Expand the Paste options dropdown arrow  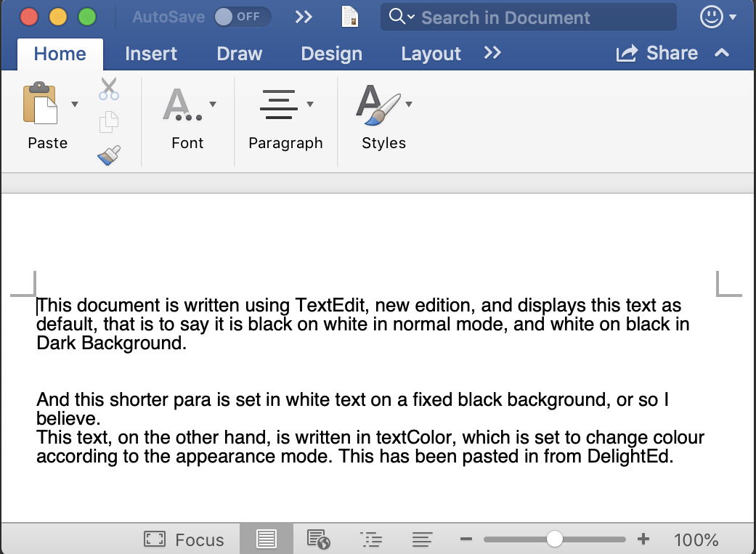(x=75, y=105)
